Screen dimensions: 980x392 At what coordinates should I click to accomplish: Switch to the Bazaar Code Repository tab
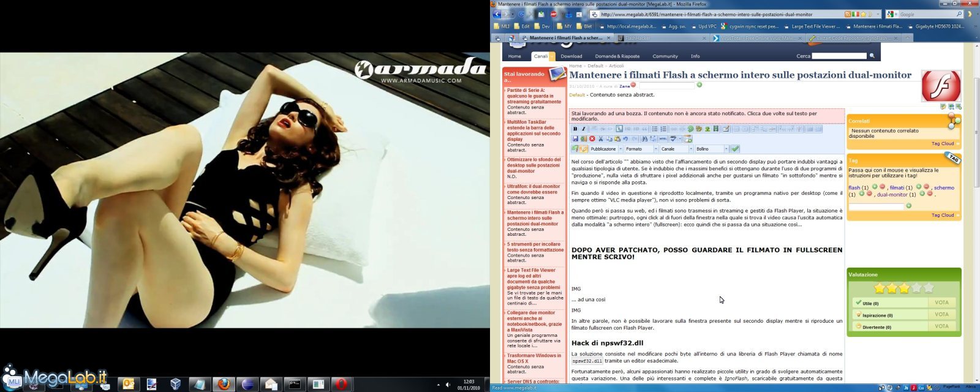pyautogui.click(x=853, y=38)
